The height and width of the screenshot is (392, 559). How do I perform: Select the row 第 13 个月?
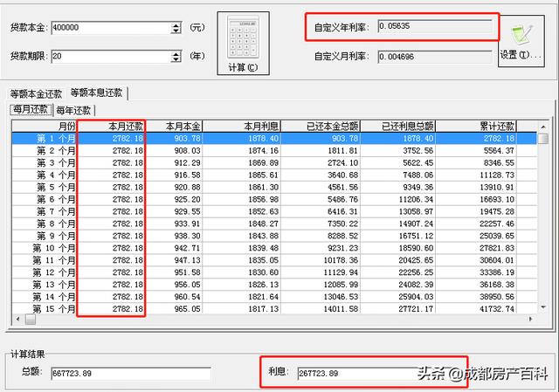pyautogui.click(x=274, y=285)
